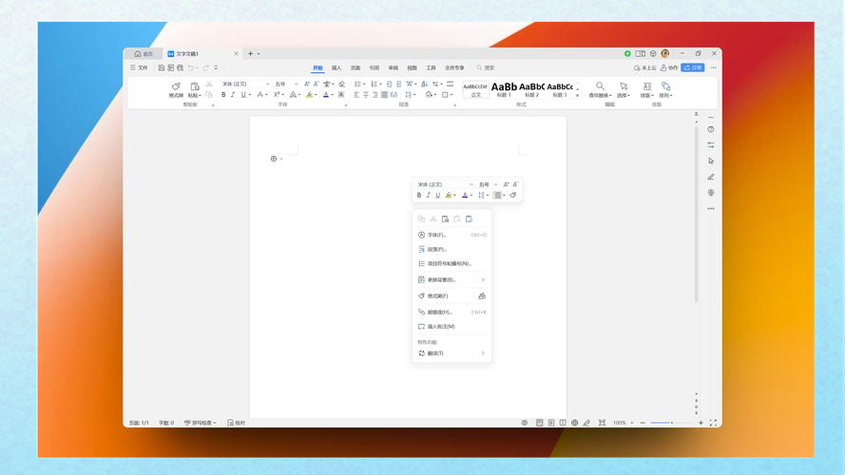
Task: Click the Save icon in quick access bar
Action: [161, 68]
